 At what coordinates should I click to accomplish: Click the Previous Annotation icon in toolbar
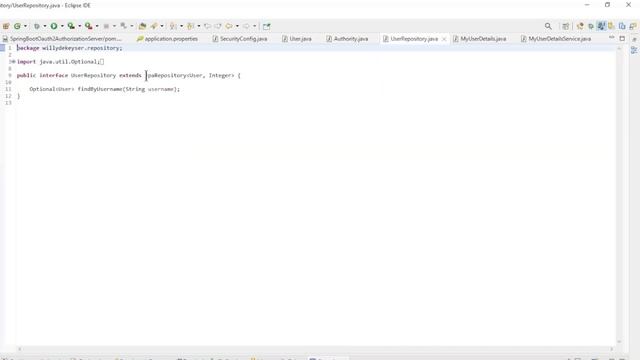tap(190, 26)
